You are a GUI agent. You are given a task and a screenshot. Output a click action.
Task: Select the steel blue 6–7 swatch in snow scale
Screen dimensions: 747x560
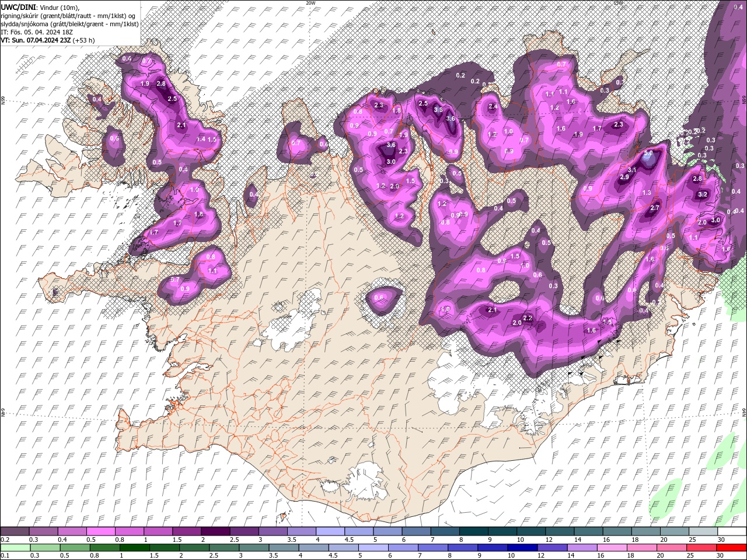click(416, 532)
